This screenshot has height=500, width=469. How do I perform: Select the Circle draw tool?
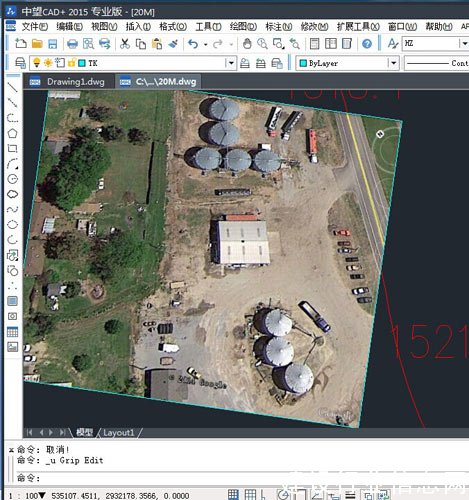pyautogui.click(x=12, y=179)
